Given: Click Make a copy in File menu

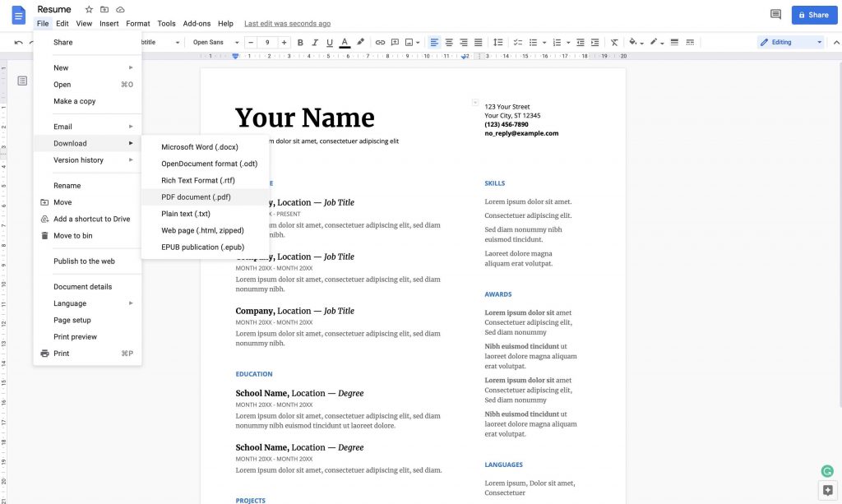Looking at the screenshot, I should click(x=75, y=101).
